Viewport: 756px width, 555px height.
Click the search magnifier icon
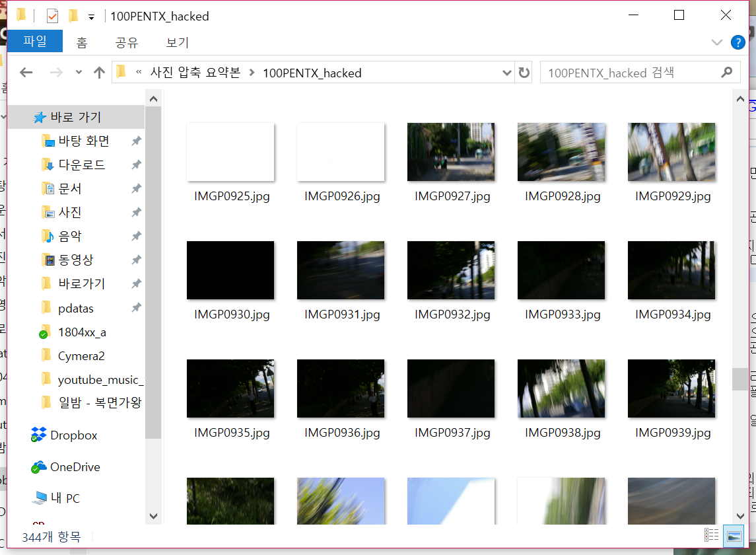(x=726, y=73)
